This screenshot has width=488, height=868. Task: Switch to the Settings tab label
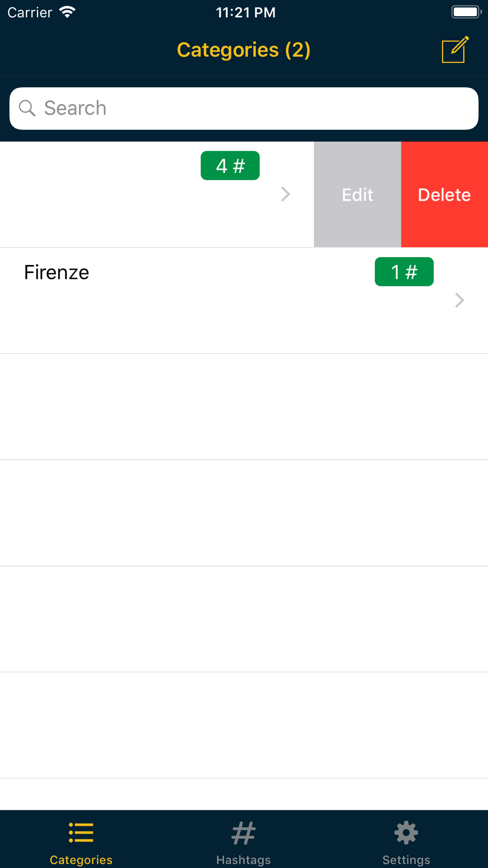coord(406,860)
